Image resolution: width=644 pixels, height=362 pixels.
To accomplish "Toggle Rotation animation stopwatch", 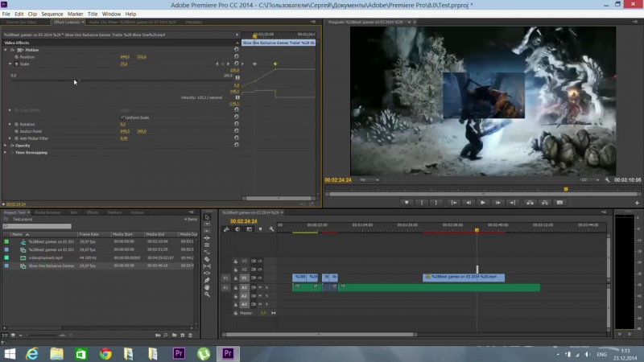I will [x=16, y=125].
